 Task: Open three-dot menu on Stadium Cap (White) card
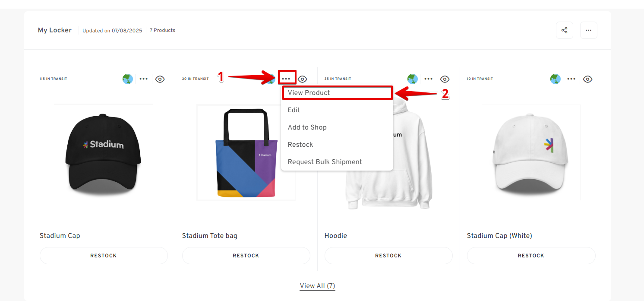tap(571, 79)
